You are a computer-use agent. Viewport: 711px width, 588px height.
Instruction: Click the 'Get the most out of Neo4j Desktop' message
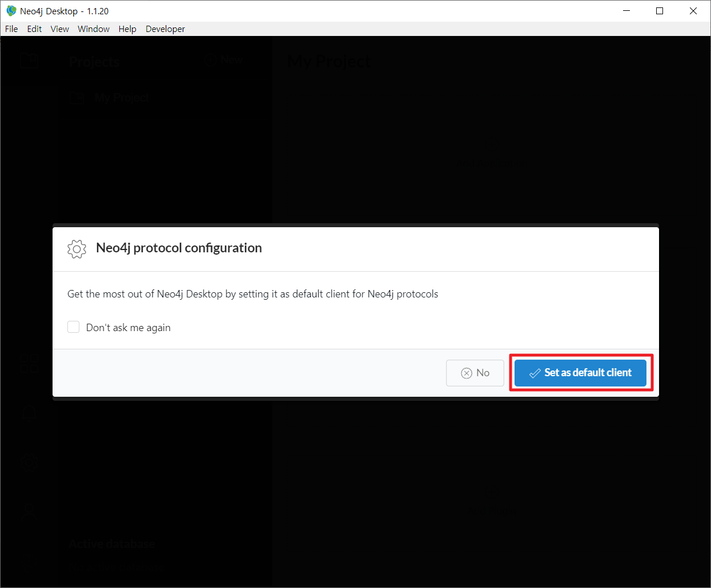[253, 294]
